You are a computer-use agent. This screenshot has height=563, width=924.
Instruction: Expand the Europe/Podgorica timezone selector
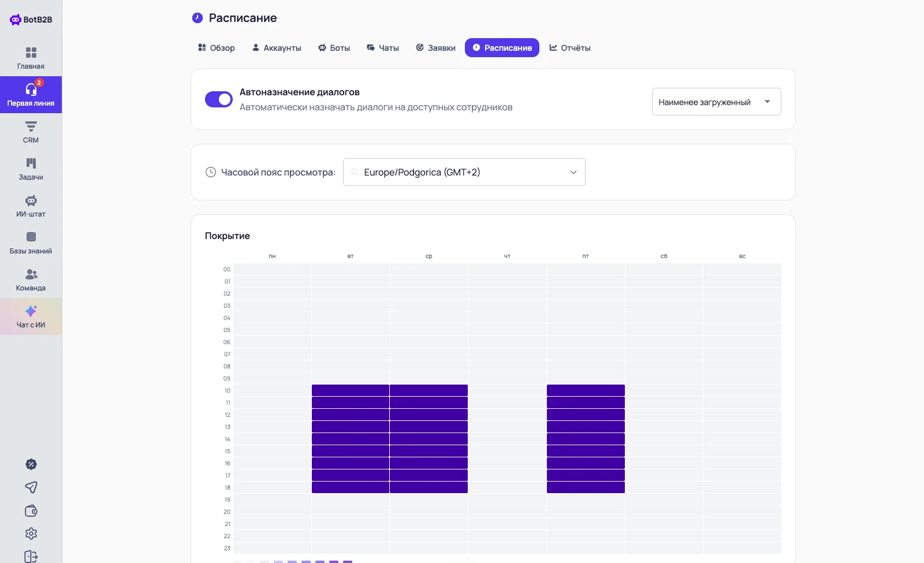tap(464, 172)
